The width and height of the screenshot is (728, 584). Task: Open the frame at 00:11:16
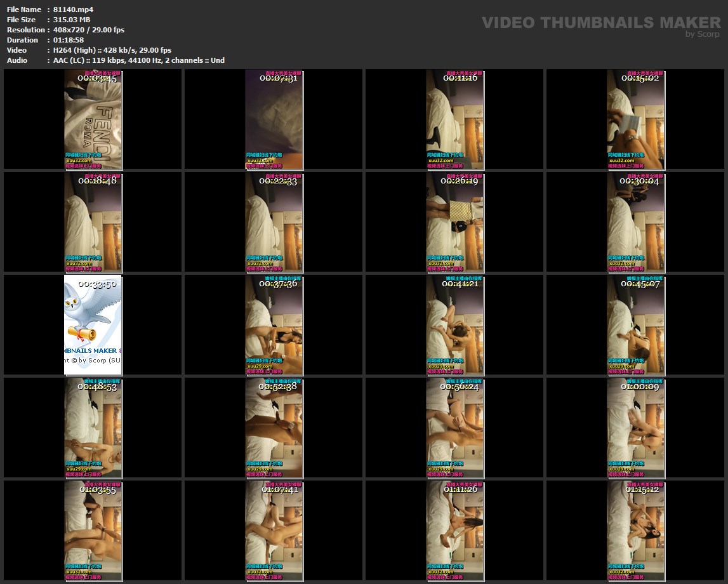click(x=455, y=119)
